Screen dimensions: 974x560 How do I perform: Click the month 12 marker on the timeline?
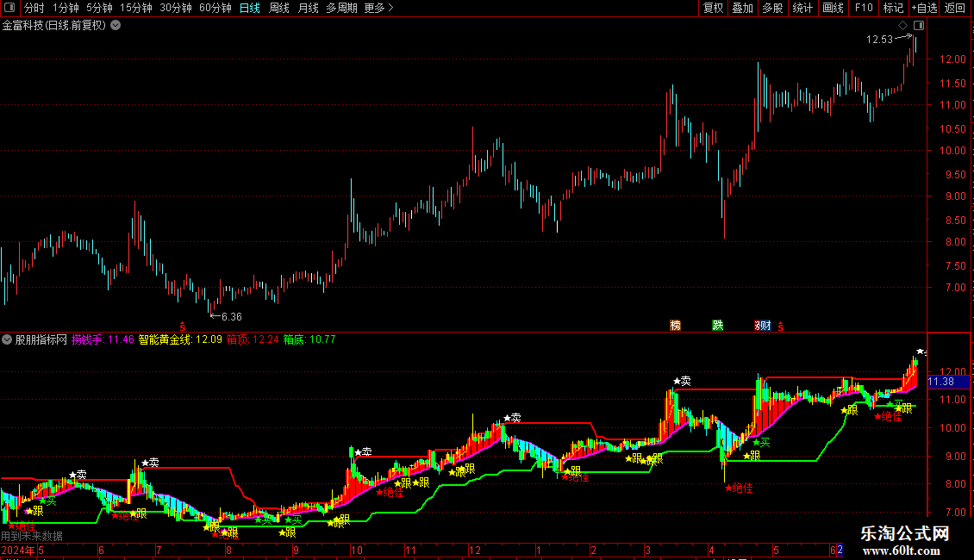pyautogui.click(x=475, y=550)
